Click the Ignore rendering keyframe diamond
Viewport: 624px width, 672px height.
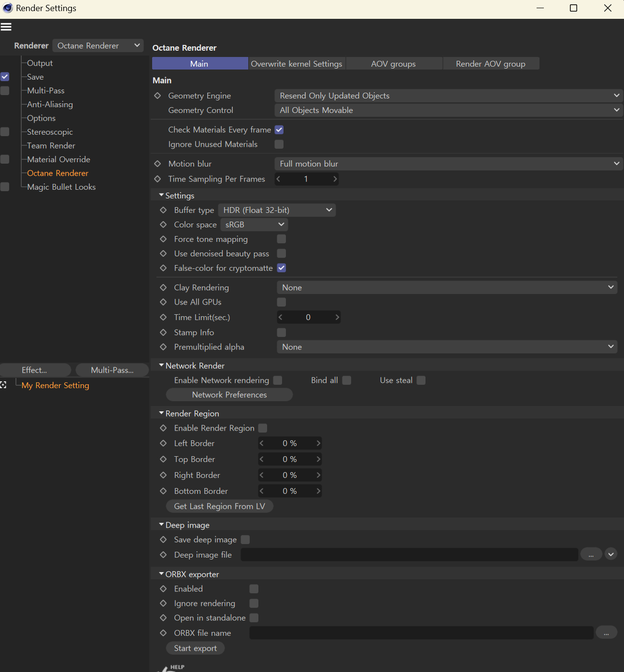point(163,603)
